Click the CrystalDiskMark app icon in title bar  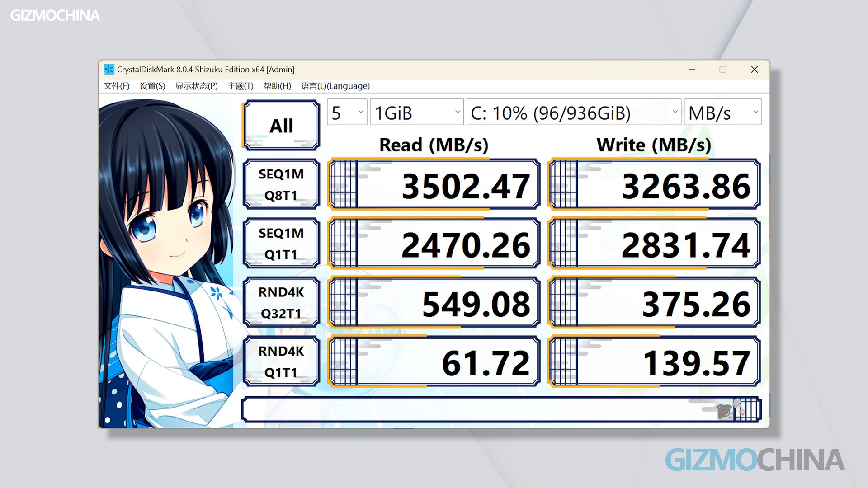(109, 69)
